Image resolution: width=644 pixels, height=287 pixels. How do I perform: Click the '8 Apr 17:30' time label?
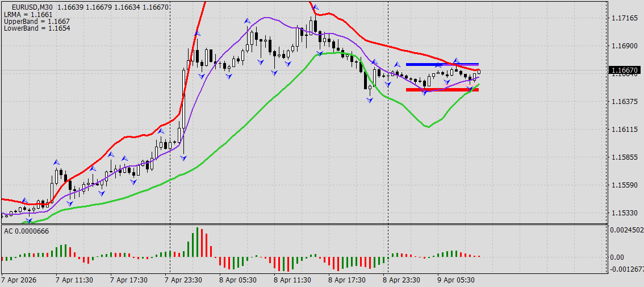point(348,280)
